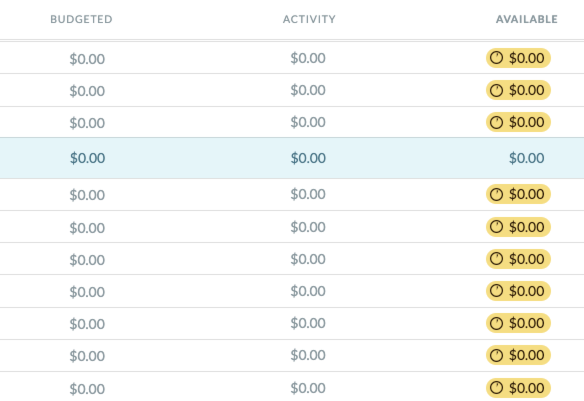Click the clock icon in the second row below the highlighted row

click(x=496, y=227)
